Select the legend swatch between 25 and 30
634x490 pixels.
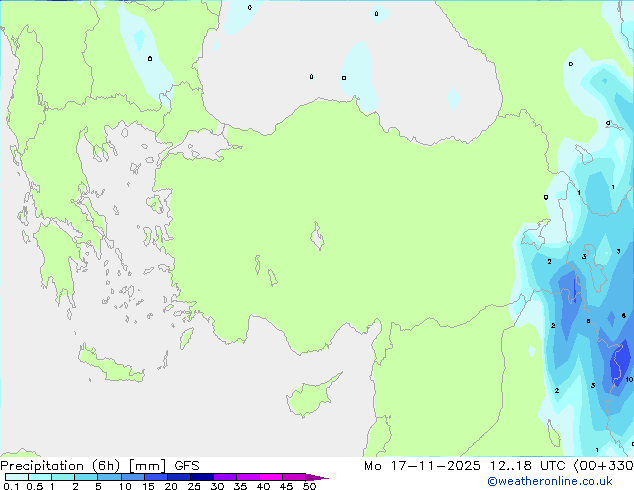[202, 477]
